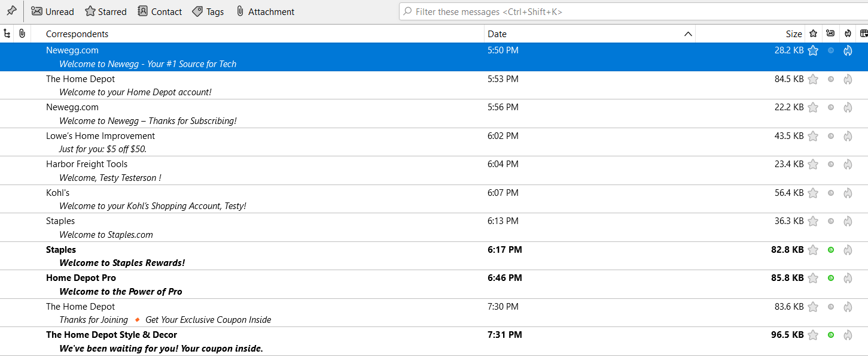868x363 pixels.
Task: Toggle the read status of the Home Depot Pro message
Action: point(830,278)
